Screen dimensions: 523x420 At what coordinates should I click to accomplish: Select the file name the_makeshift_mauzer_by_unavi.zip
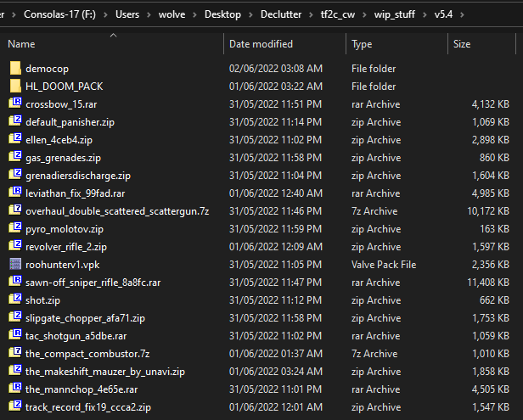tap(105, 372)
